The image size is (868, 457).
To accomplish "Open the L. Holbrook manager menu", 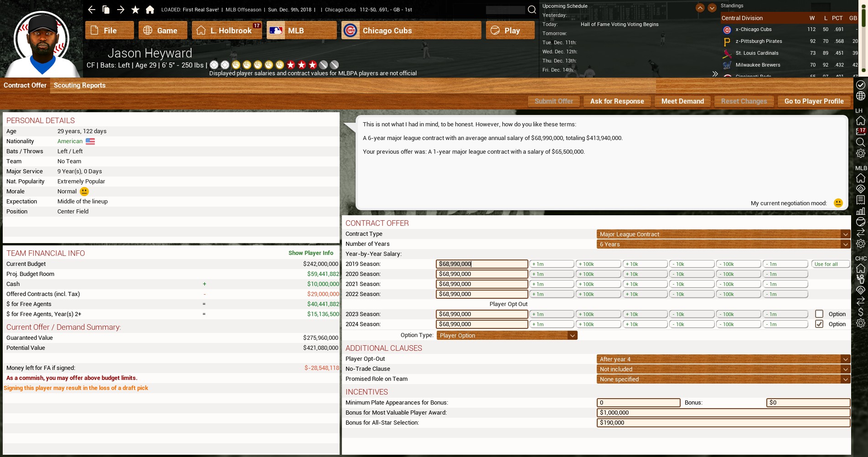I will tap(227, 30).
